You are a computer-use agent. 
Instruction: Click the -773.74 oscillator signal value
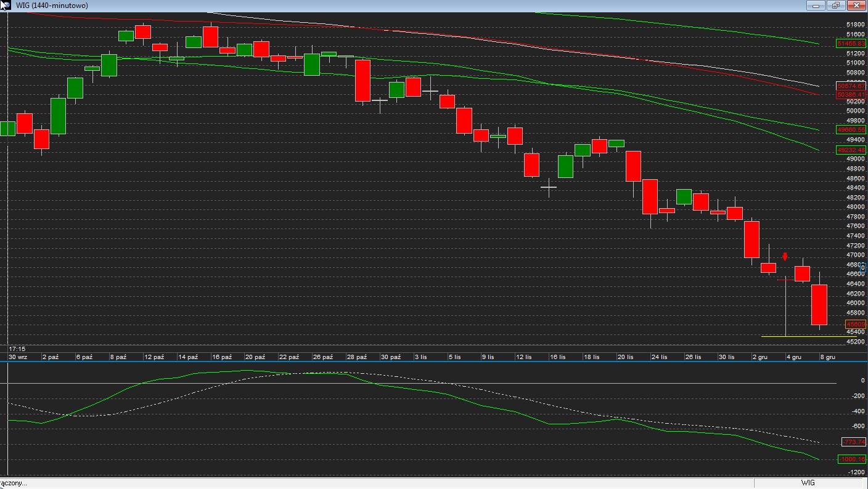tap(853, 442)
